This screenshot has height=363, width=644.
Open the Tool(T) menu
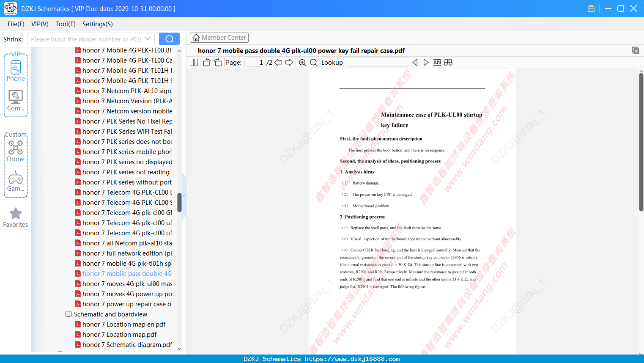point(66,24)
